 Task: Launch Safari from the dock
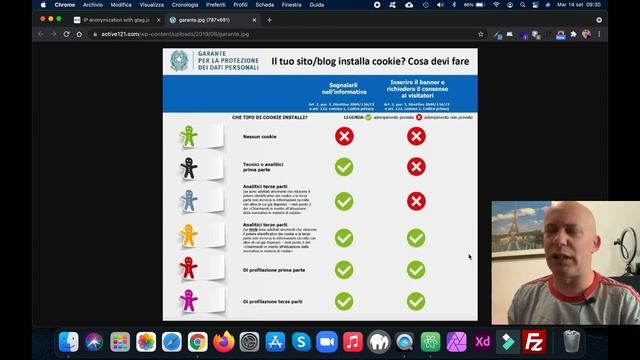172,342
